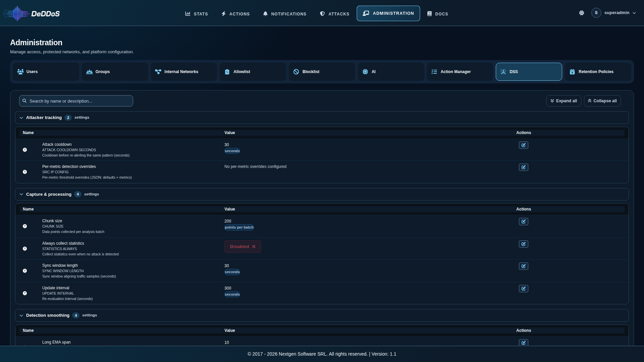Collapse the Attacker tracking section
This screenshot has width=644, height=362.
[322, 118]
